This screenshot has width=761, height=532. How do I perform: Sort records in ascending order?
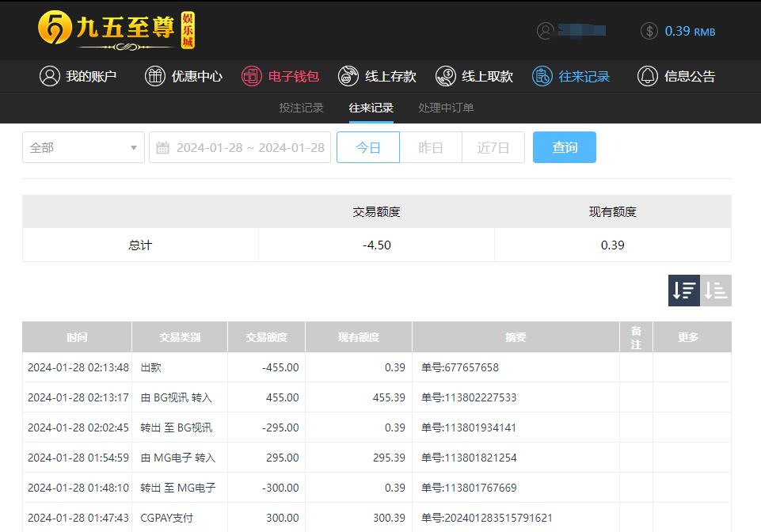[x=716, y=291]
